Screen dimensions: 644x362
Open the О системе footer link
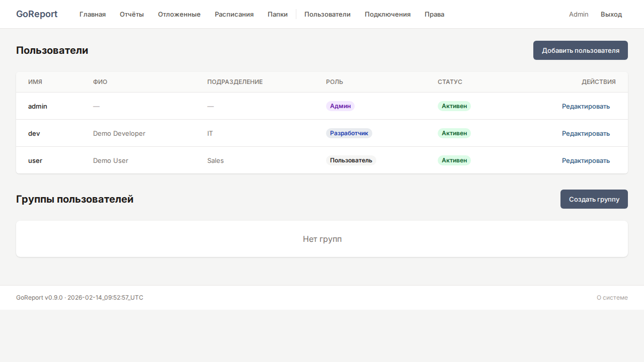(x=612, y=298)
